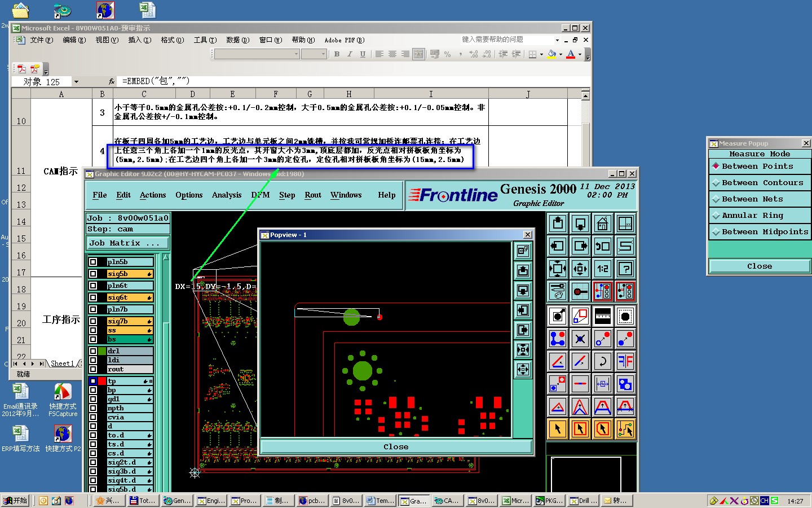Click the Popview fit-all zoom icon
Viewport: 812px width, 508px height.
tap(523, 349)
